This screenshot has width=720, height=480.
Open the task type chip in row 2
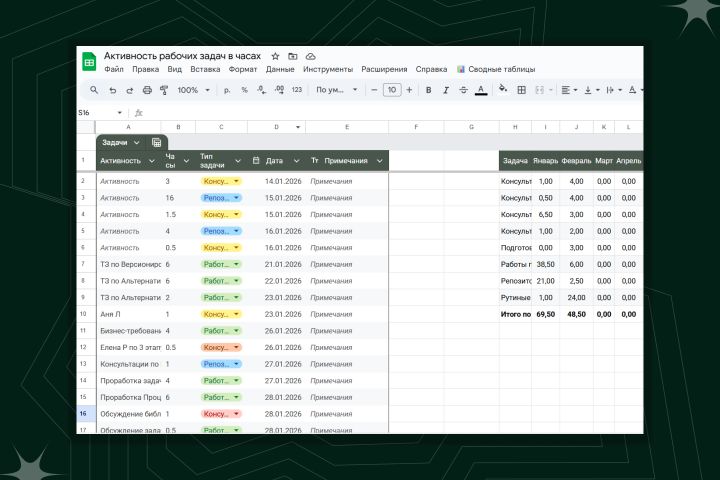click(221, 181)
